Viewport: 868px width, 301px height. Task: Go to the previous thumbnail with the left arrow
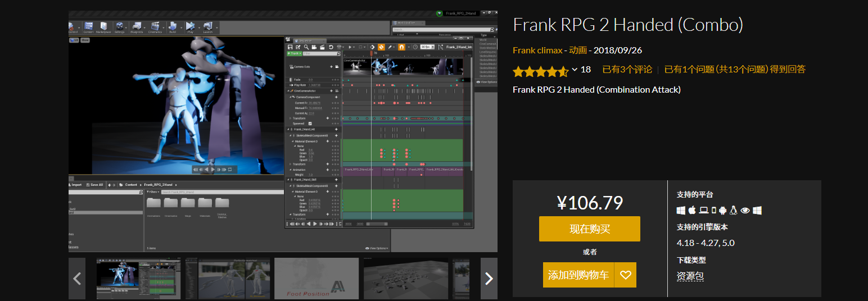(x=77, y=279)
